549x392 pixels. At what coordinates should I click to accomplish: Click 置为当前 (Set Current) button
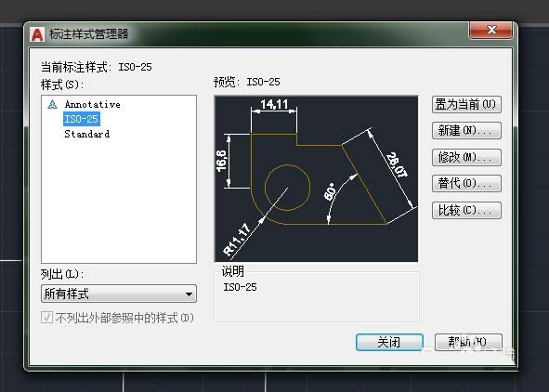tap(466, 104)
